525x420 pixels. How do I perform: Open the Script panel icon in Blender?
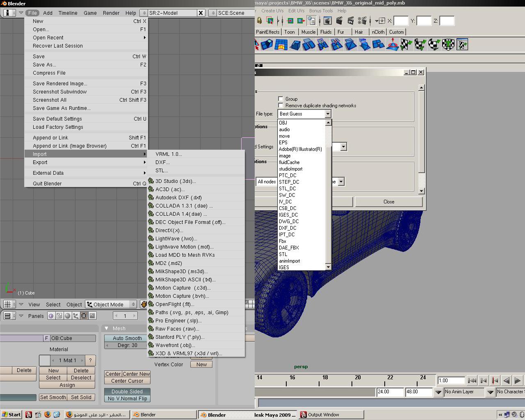59,316
